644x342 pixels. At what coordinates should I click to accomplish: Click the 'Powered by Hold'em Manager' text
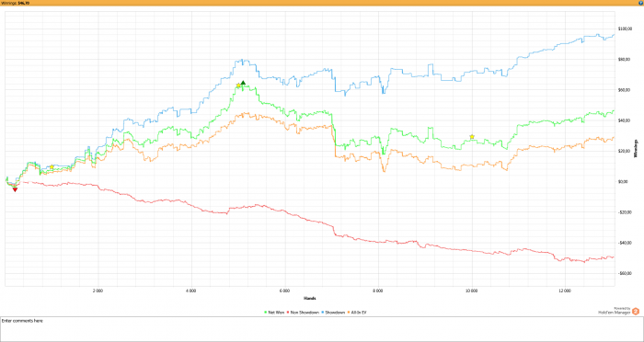615,310
